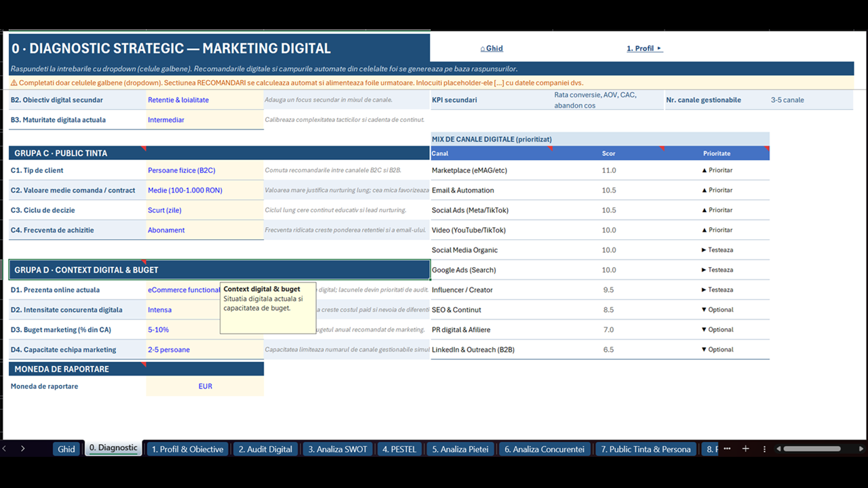Open the '1. Profil & Obiective' sheet tab
The image size is (868, 488).
(x=187, y=449)
